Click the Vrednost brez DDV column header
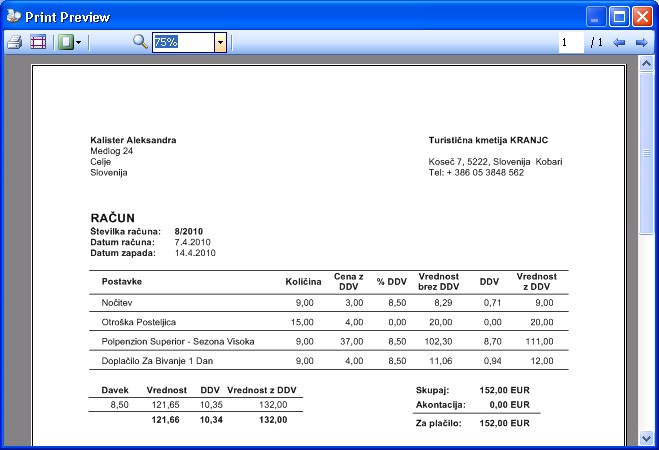Viewport: 659px width, 450px height. (x=439, y=282)
